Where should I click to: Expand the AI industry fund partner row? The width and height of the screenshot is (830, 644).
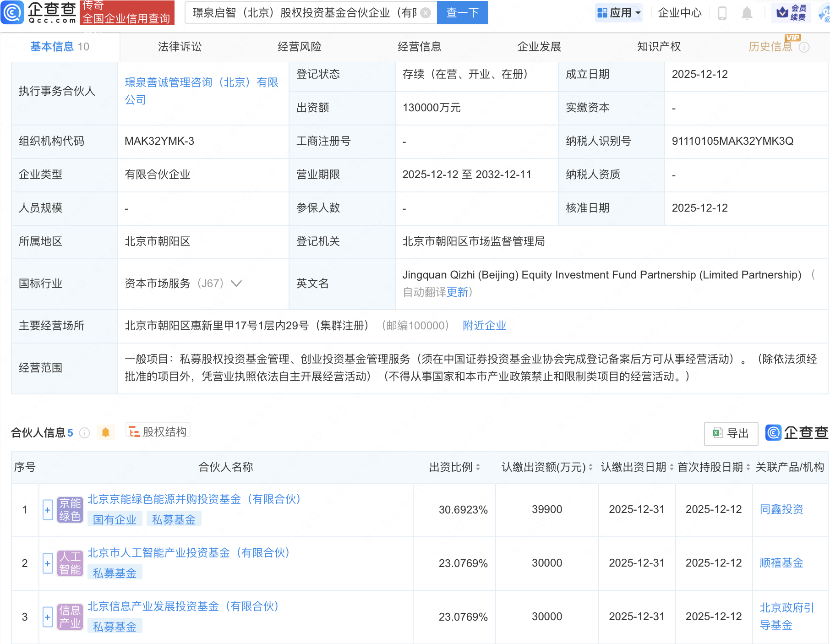point(48,563)
